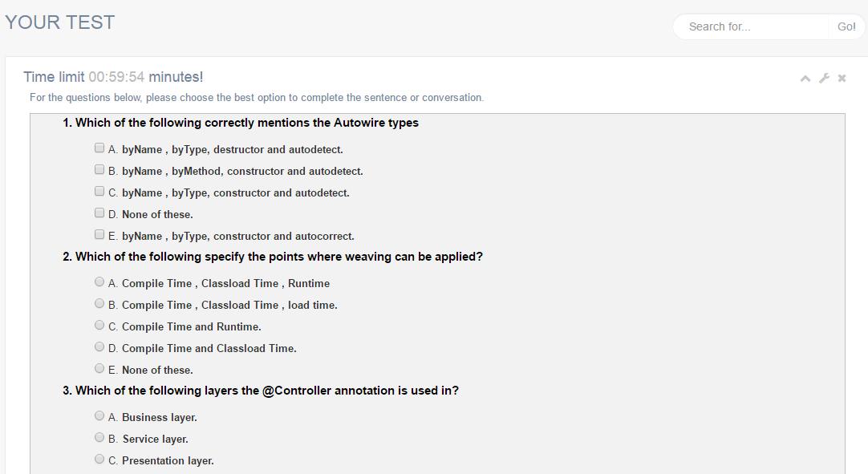Close the test panel with X icon
This screenshot has height=474, width=868.
point(842,78)
